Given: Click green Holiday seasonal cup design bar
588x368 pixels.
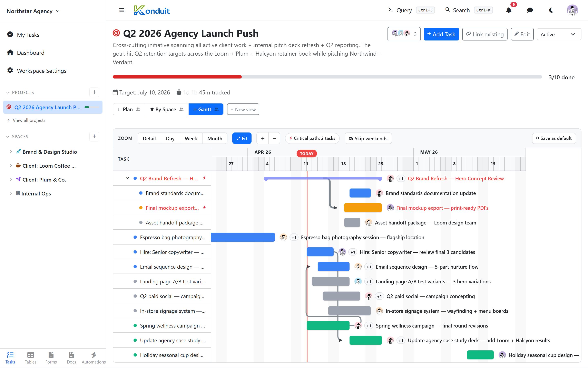Looking at the screenshot, I should (480, 355).
